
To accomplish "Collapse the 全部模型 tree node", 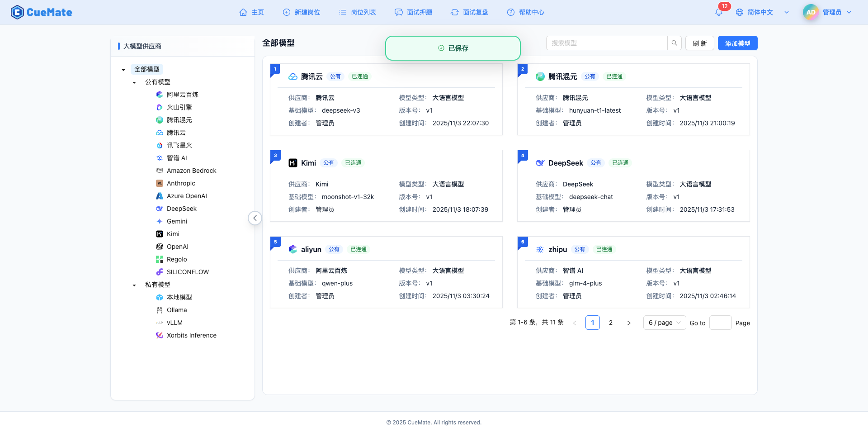I will (123, 69).
